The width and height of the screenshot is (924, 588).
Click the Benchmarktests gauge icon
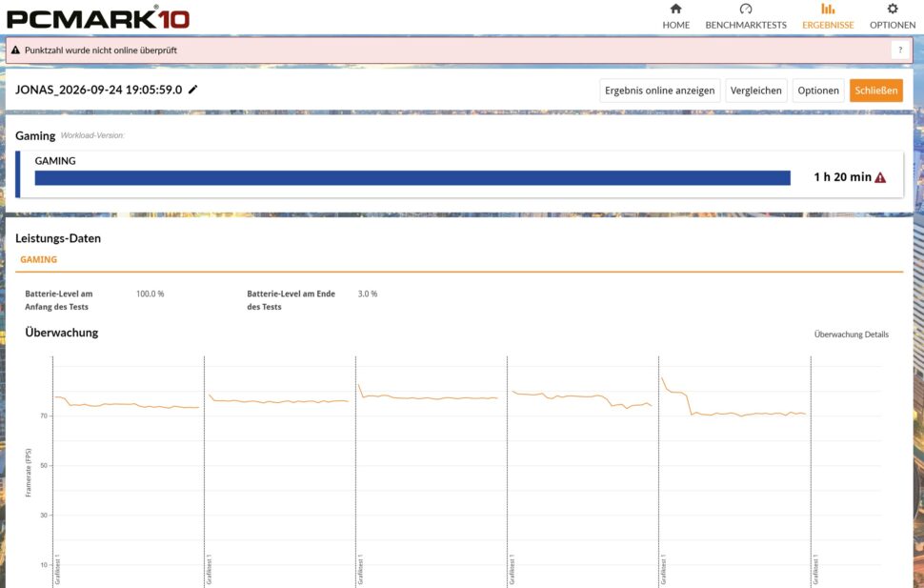(746, 9)
